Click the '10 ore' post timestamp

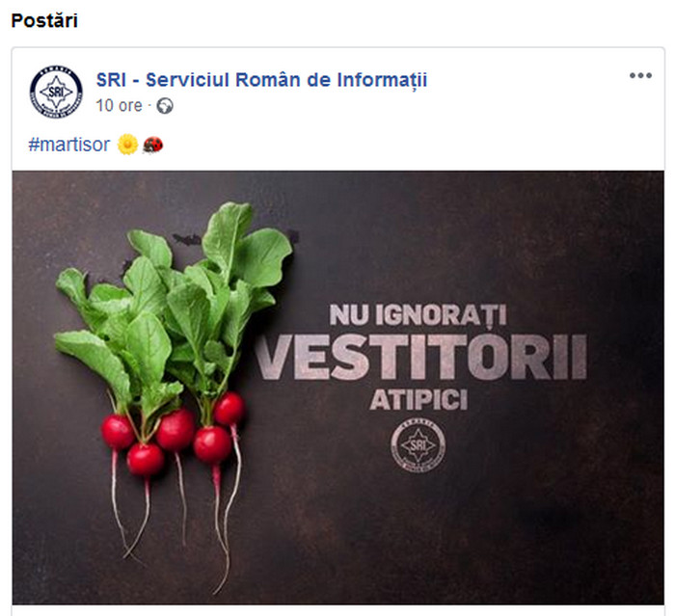click(119, 105)
